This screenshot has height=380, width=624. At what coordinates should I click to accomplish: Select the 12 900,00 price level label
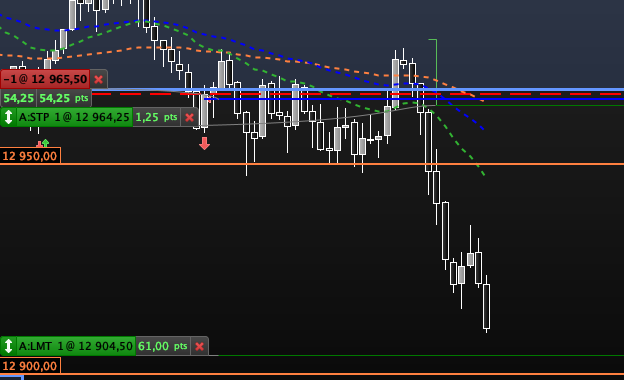tap(30, 366)
